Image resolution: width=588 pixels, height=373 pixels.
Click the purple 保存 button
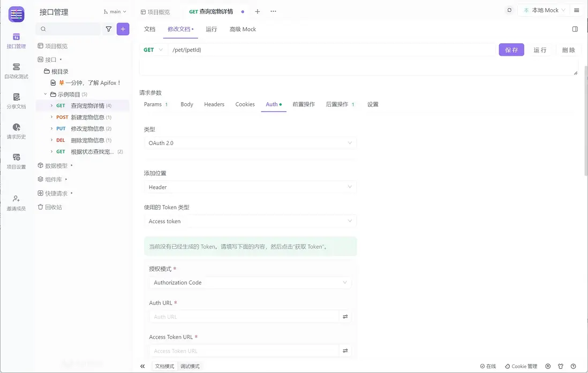pyautogui.click(x=511, y=50)
